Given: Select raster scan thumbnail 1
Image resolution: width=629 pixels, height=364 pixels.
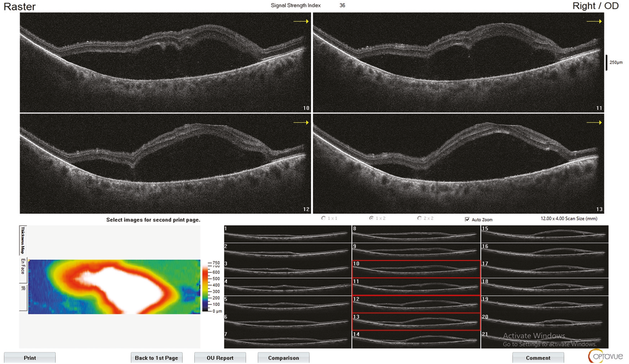Looking at the screenshot, I should tap(288, 234).
